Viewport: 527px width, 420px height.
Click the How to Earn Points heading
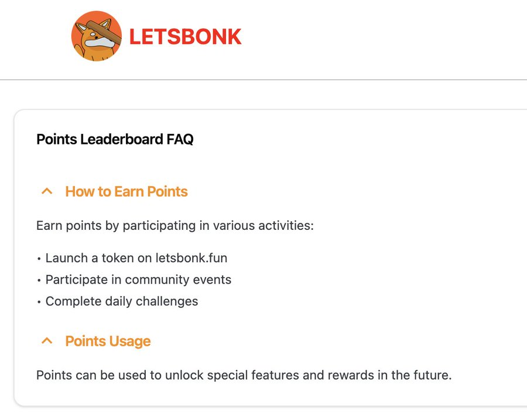[x=126, y=191]
